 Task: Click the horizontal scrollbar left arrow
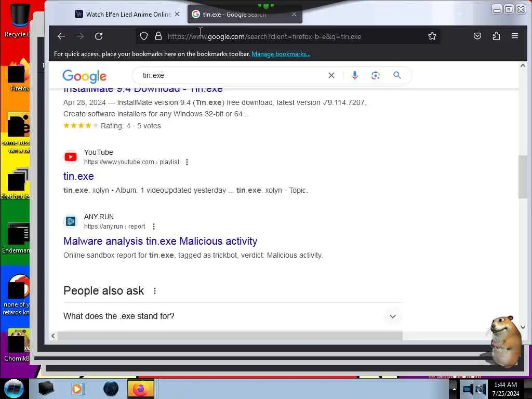(53, 336)
